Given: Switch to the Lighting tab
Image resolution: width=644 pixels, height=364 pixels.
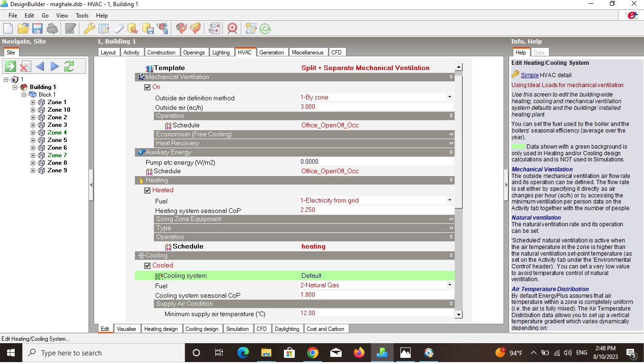Looking at the screenshot, I should 221,53.
